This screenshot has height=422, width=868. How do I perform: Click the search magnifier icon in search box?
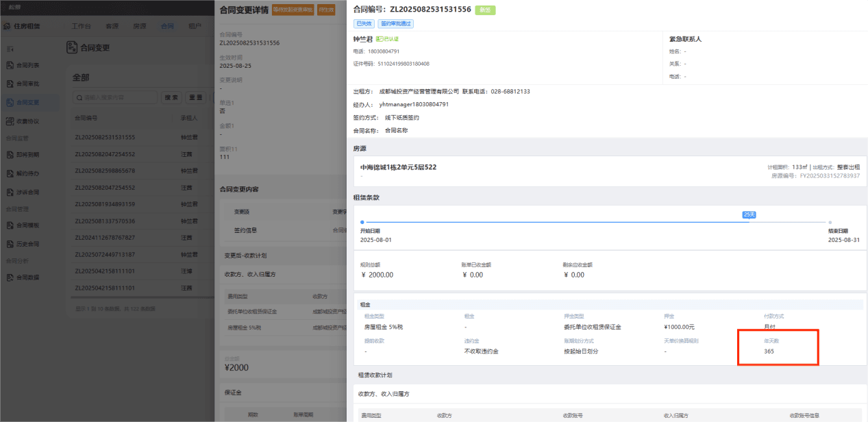click(78, 98)
